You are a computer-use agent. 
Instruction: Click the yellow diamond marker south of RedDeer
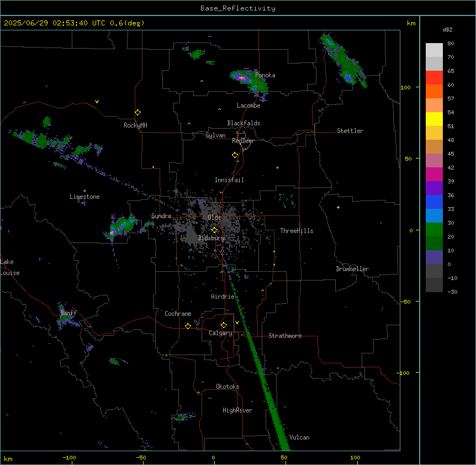click(x=235, y=155)
